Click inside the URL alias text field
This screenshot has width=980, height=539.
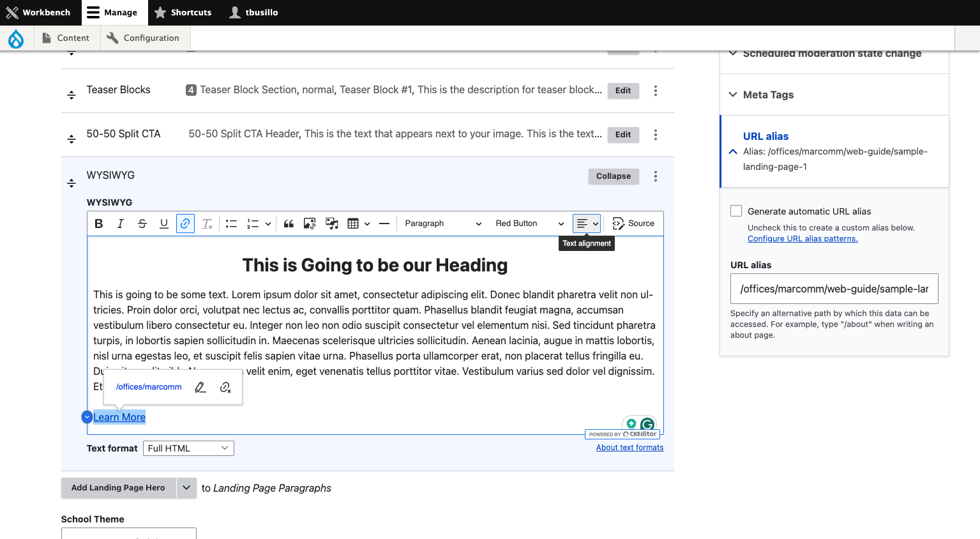pyautogui.click(x=834, y=289)
